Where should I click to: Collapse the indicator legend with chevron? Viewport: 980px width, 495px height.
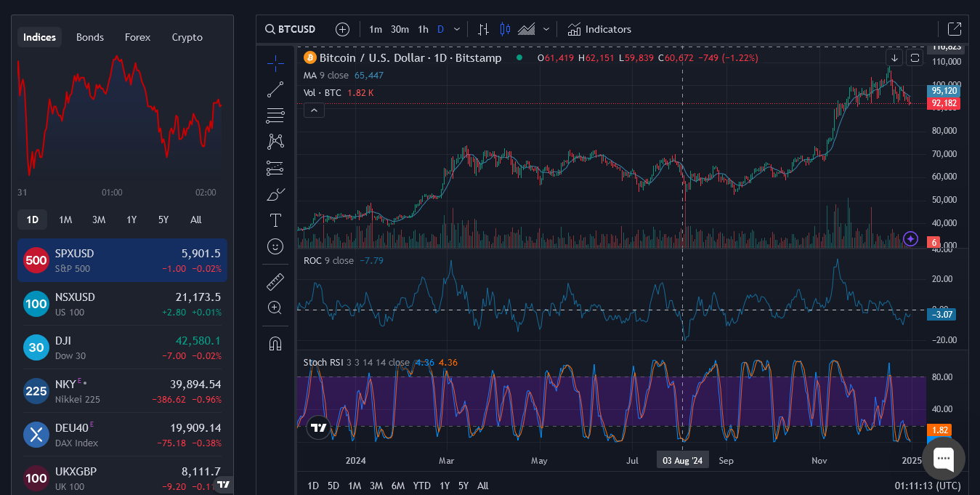pyautogui.click(x=314, y=110)
